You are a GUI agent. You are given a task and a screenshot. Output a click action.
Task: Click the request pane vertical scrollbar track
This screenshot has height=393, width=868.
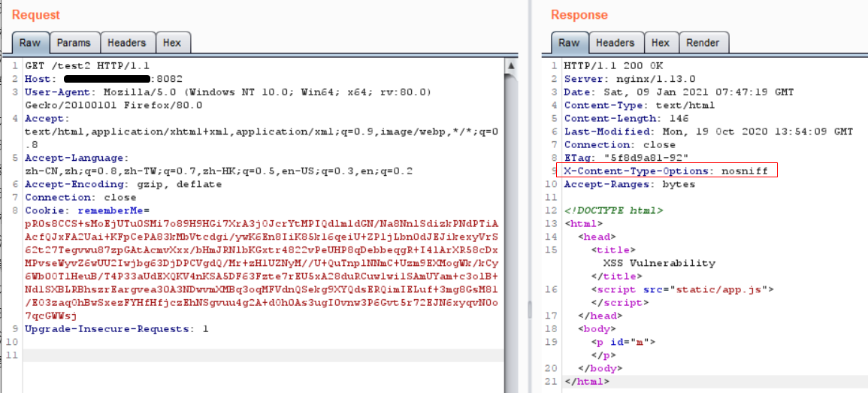coord(511,225)
